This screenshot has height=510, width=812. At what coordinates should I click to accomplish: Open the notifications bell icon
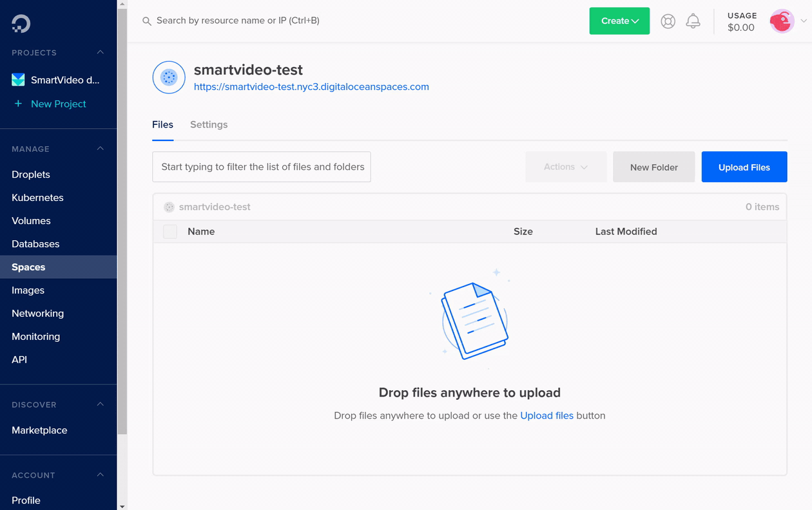[x=693, y=21]
